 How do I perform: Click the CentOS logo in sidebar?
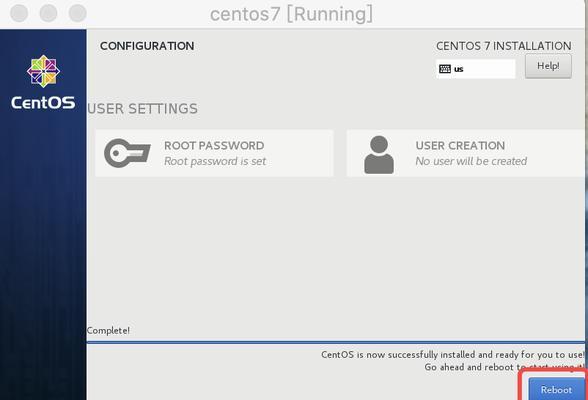click(x=43, y=71)
